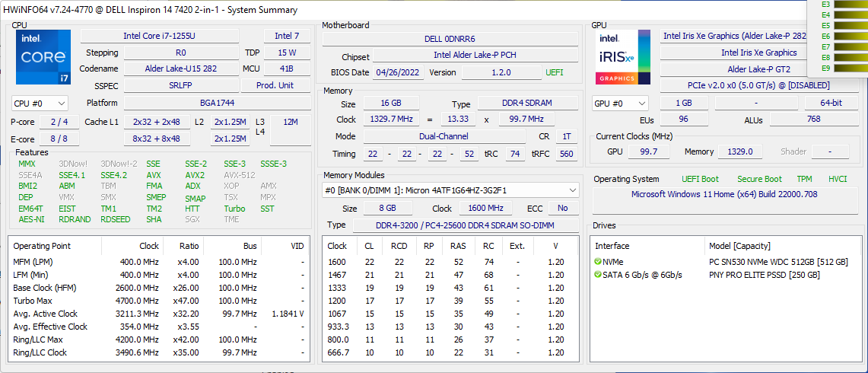868x373 pixels.
Task: Click the Codename value Alder Lake-U15 282
Action: (x=181, y=69)
